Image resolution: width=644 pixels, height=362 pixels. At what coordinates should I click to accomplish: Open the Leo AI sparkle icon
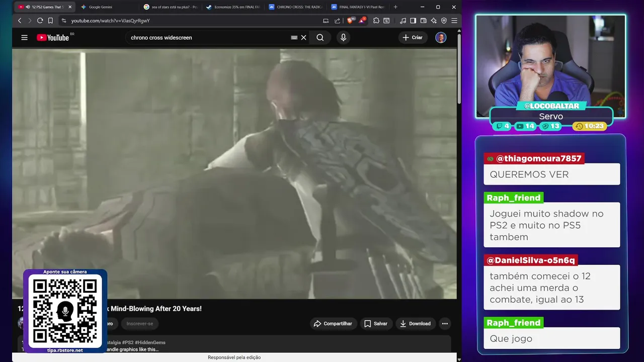(434, 21)
